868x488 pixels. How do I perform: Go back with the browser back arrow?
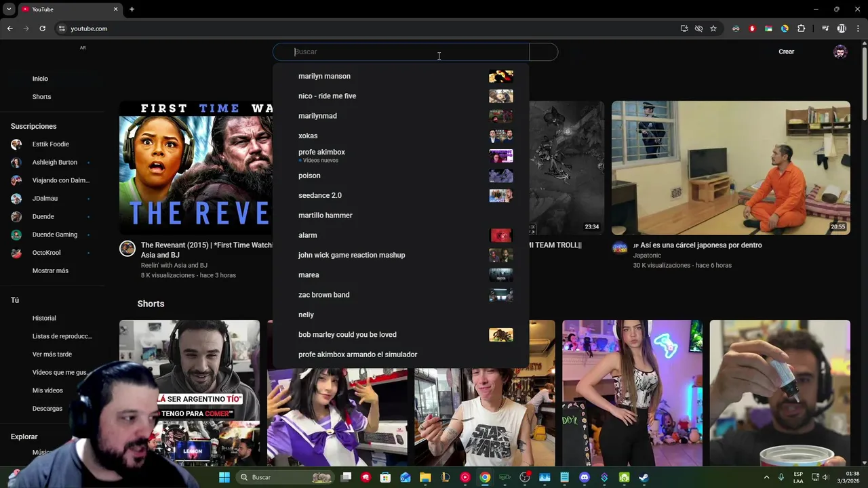point(9,28)
